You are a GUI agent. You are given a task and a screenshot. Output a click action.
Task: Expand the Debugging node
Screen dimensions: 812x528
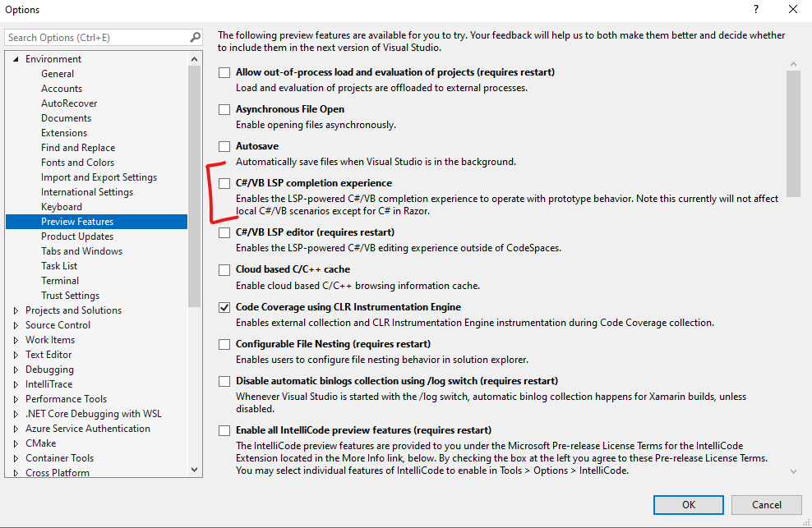[x=16, y=370]
